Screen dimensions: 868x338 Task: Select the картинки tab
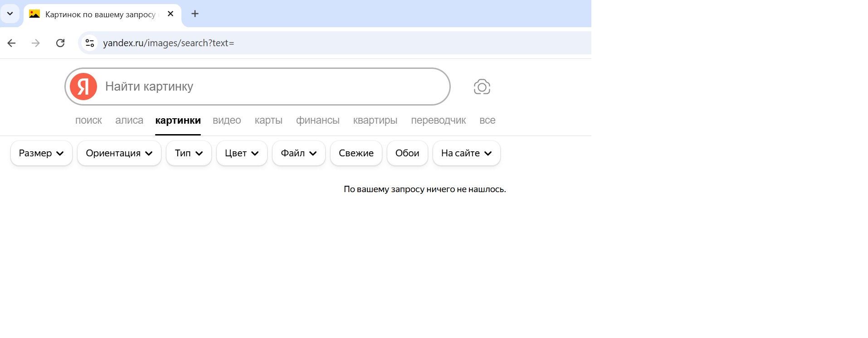point(178,121)
